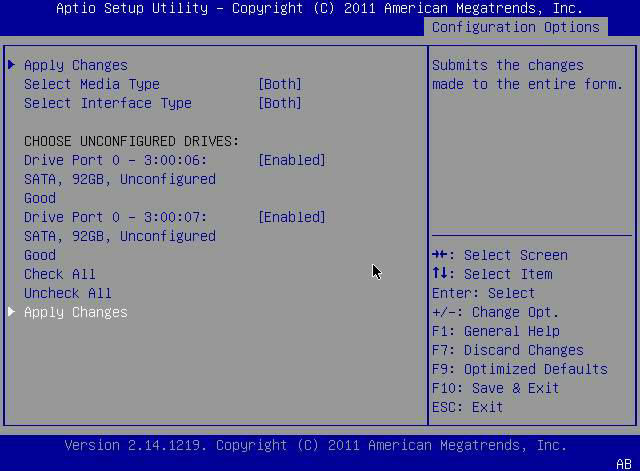Screen dimensions: 640x471
Task: Open the Select Interface Type [Both] option
Action: coord(280,103)
